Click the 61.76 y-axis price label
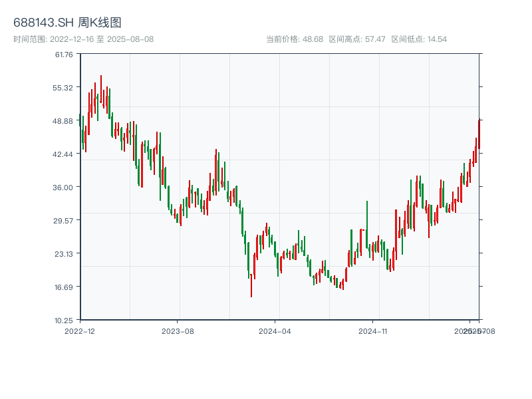The height and width of the screenshot is (399, 532). point(65,55)
